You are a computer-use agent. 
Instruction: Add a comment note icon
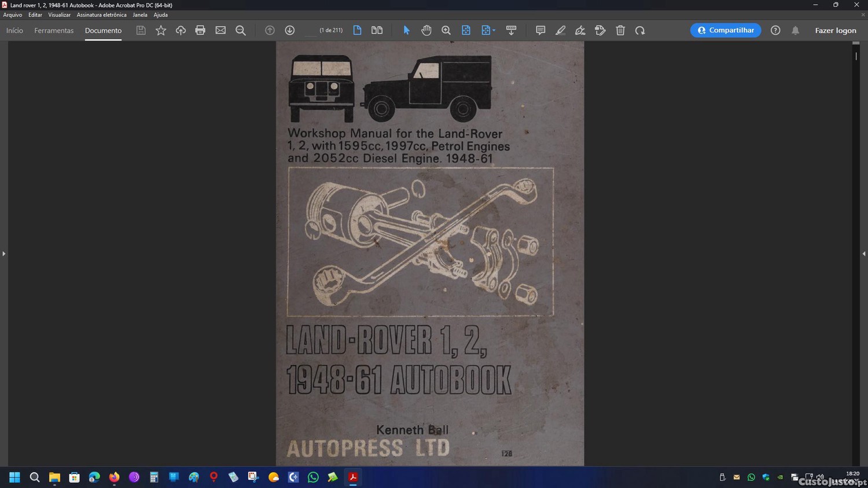[540, 30]
